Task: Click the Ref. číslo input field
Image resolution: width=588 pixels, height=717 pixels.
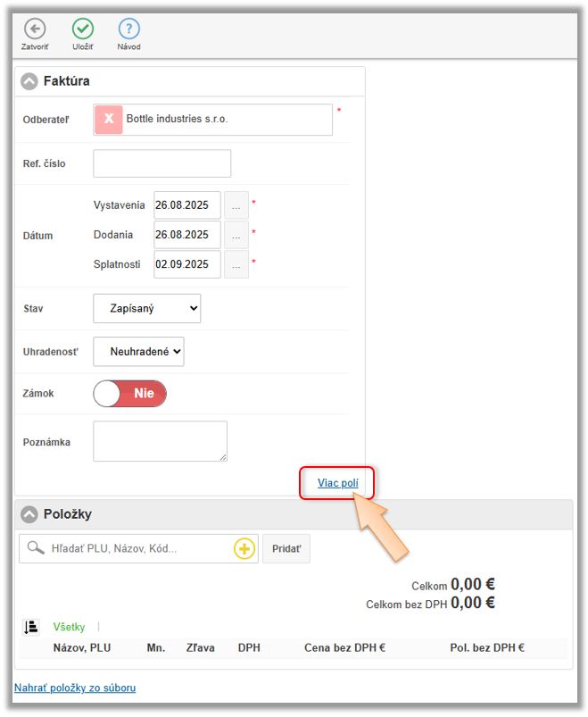Action: pyautogui.click(x=161, y=163)
